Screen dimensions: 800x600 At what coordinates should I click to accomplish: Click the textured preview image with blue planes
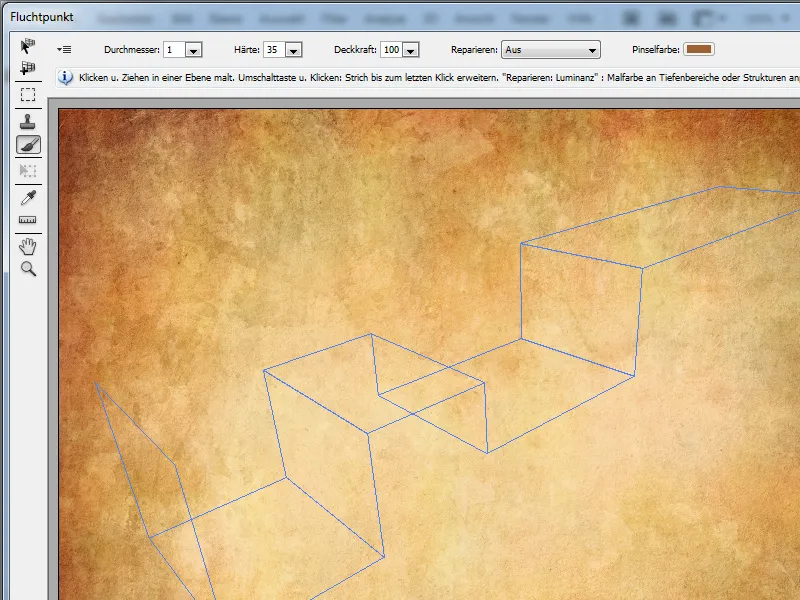(x=429, y=354)
